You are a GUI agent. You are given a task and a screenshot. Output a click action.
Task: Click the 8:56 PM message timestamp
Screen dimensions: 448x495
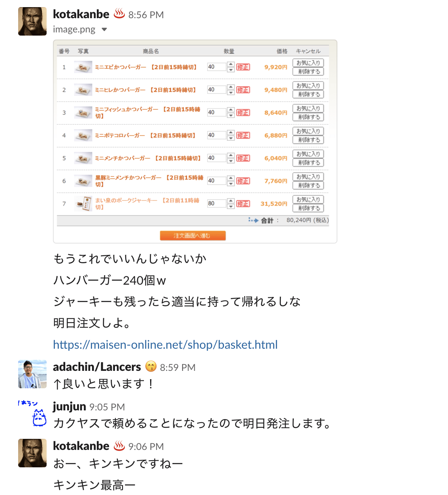[x=146, y=15]
